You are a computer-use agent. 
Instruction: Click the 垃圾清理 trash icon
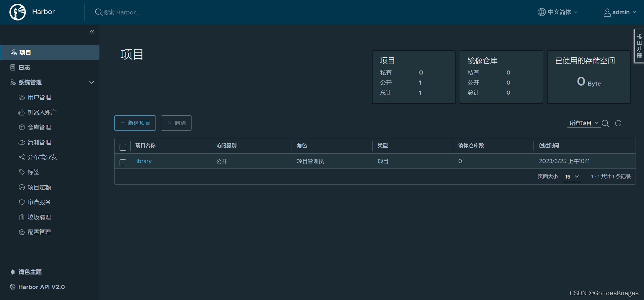[x=22, y=217]
